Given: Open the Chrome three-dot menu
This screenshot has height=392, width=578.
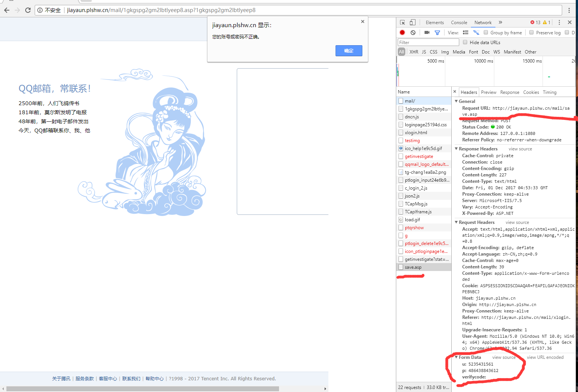Looking at the screenshot, I should (569, 10).
